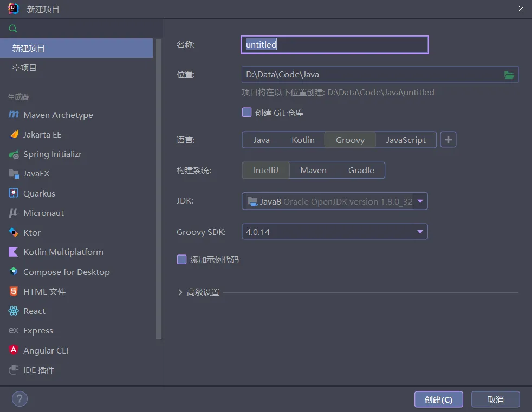Select the Jakarta EE generator icon
The width and height of the screenshot is (532, 412).
14,135
